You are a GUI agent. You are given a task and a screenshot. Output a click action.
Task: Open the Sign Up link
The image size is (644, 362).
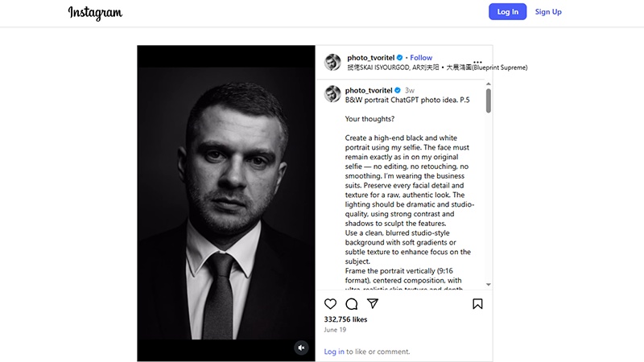(x=548, y=12)
